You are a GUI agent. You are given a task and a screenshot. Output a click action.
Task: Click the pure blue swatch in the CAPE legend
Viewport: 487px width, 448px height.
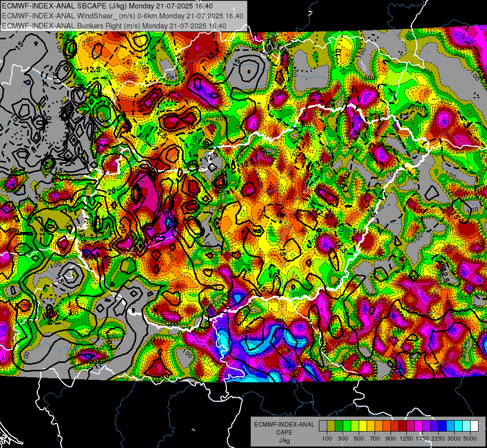(443, 426)
